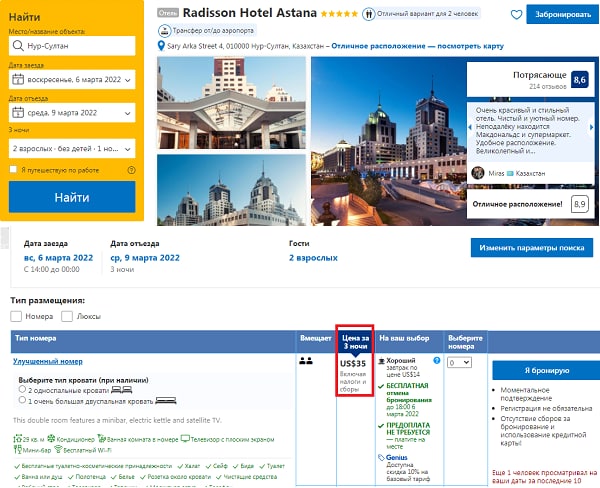The height and width of the screenshot is (488, 600).
Task: Click the air conditioning snowflake icon
Action: 51,439
